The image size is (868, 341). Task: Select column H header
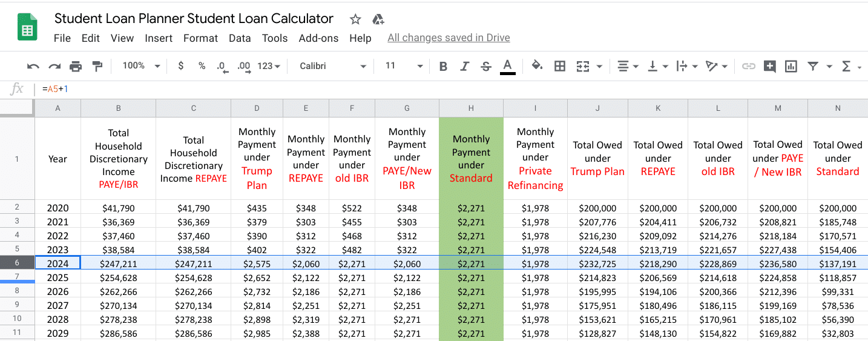tap(471, 108)
